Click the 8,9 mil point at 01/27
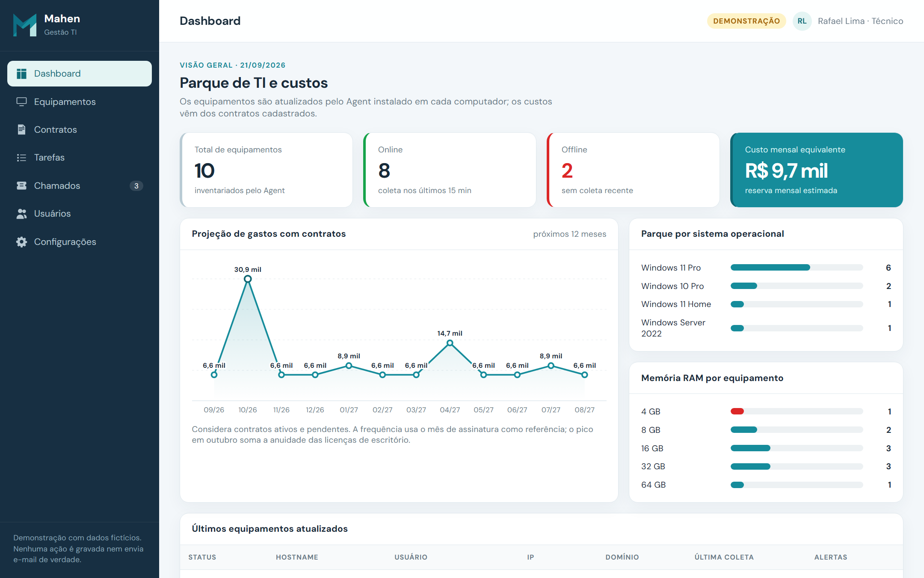Screen dimensions: 924x578 click(x=349, y=366)
